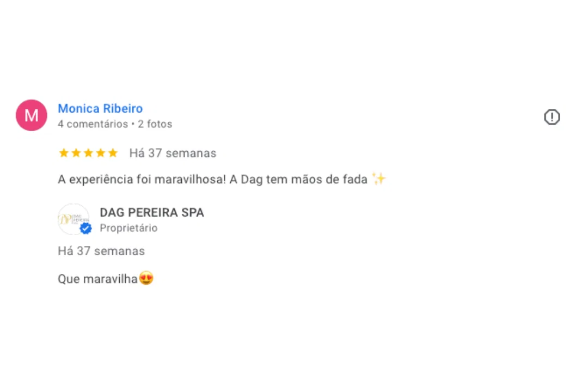Click the heart-eyes emoji in the reply
Image resolution: width=588 pixels, height=381 pixels.
pos(146,278)
